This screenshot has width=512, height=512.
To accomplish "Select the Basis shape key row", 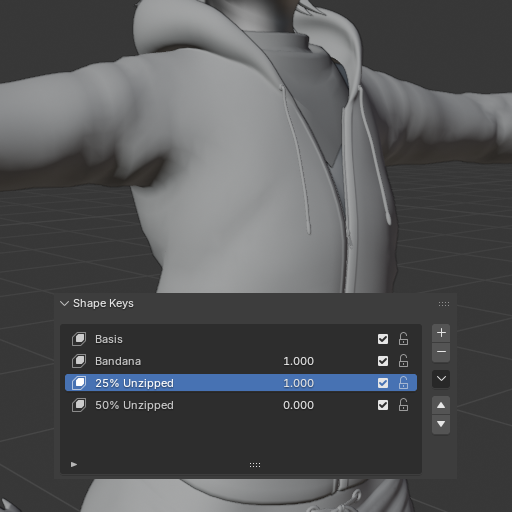I will (241, 339).
